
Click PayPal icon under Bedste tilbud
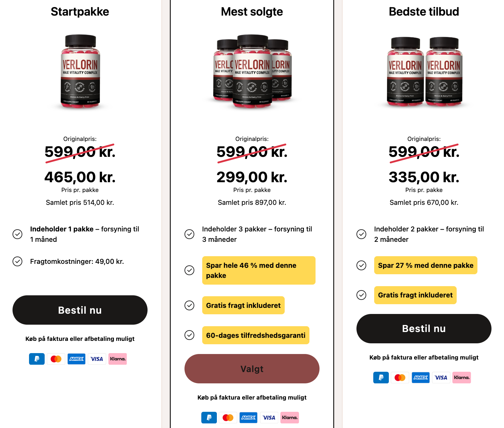pyautogui.click(x=381, y=378)
